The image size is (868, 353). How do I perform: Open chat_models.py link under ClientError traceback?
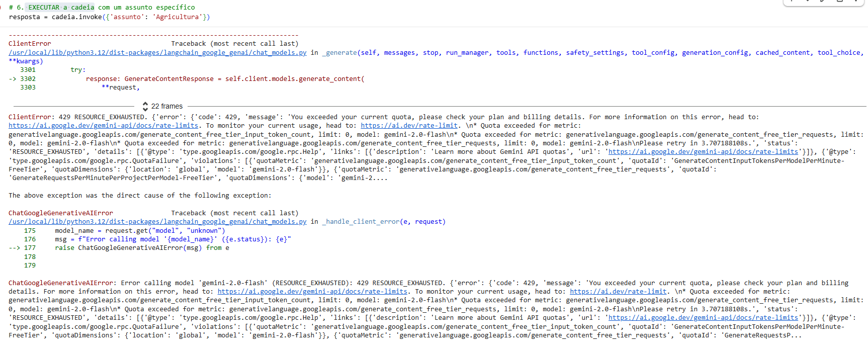click(157, 53)
